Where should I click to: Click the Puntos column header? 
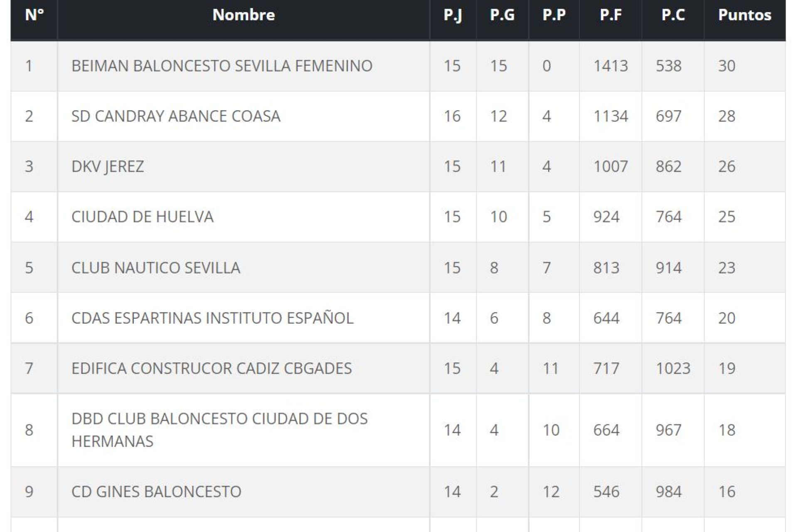pos(744,15)
